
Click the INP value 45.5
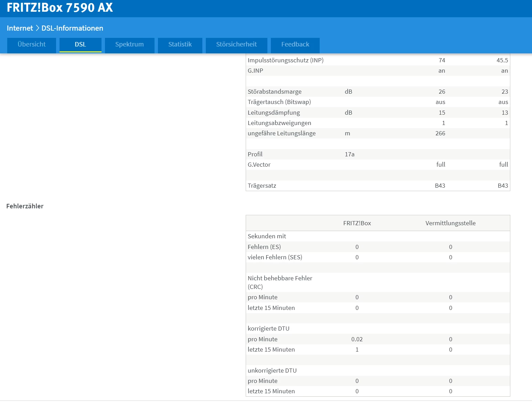tap(502, 60)
